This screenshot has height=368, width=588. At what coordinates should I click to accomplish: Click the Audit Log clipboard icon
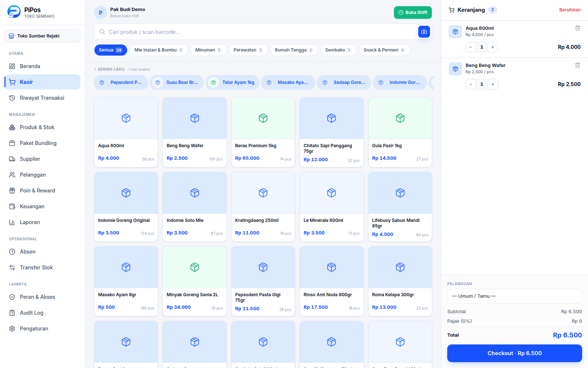(12, 313)
